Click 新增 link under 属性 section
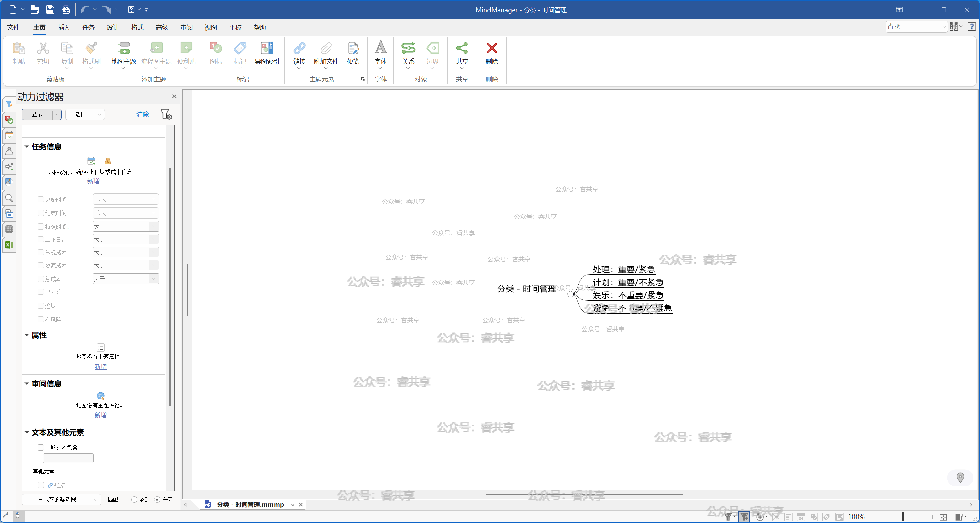Screen dimensions: 980x523 coord(100,366)
